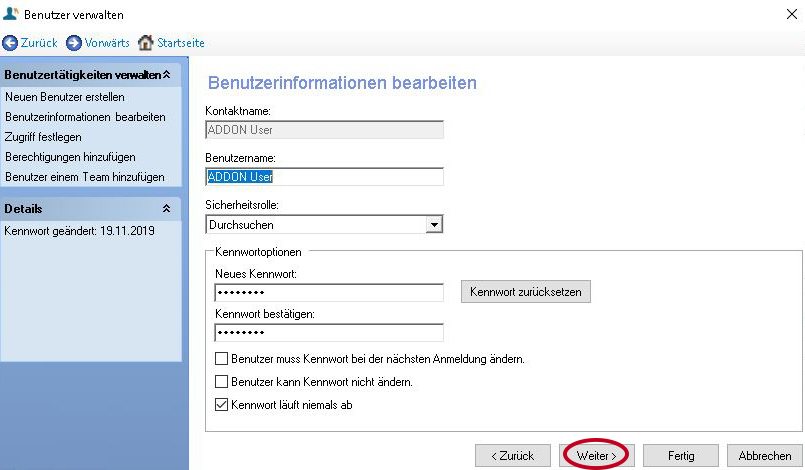Open the Startseite link

coord(181,43)
